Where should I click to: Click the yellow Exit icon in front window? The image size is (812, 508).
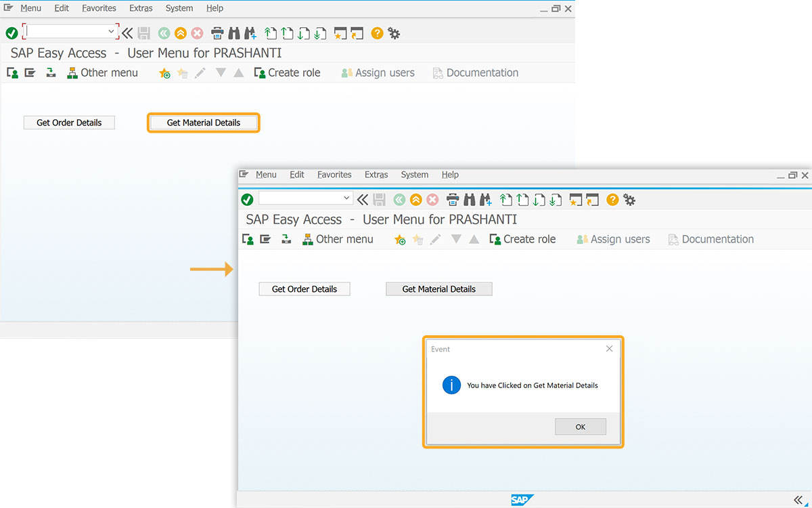415,199
